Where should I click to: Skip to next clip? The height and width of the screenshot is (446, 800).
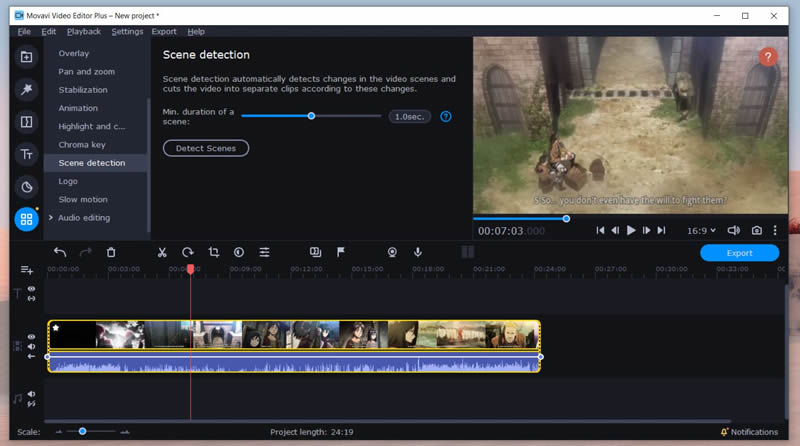click(x=662, y=231)
